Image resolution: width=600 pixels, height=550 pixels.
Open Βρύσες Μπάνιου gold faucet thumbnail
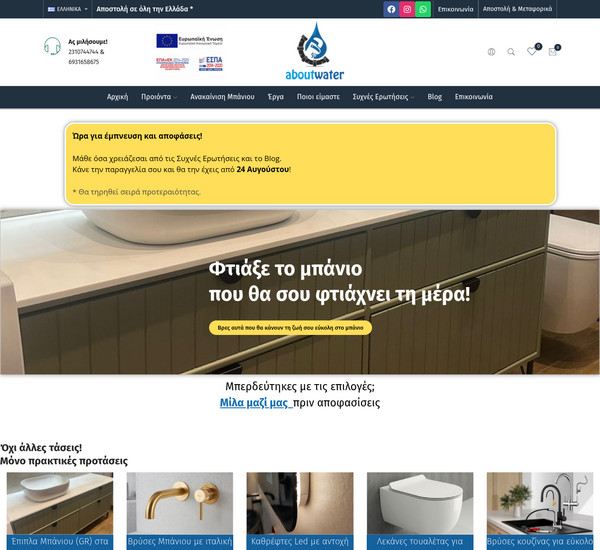pyautogui.click(x=180, y=503)
